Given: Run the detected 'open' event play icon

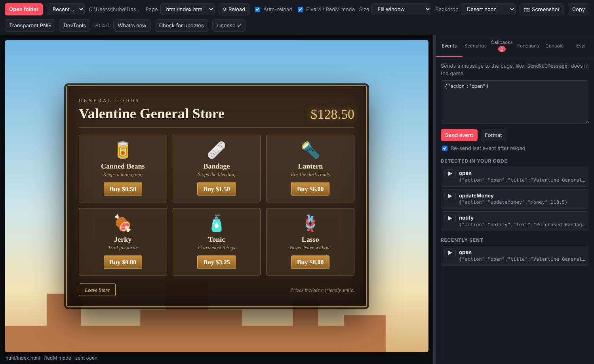Looking at the screenshot, I should pos(450,174).
